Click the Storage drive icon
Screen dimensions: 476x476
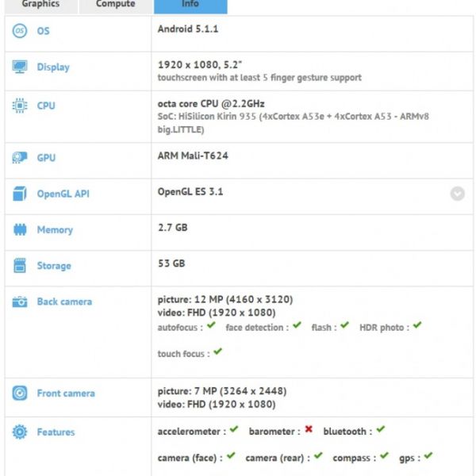[x=20, y=266]
